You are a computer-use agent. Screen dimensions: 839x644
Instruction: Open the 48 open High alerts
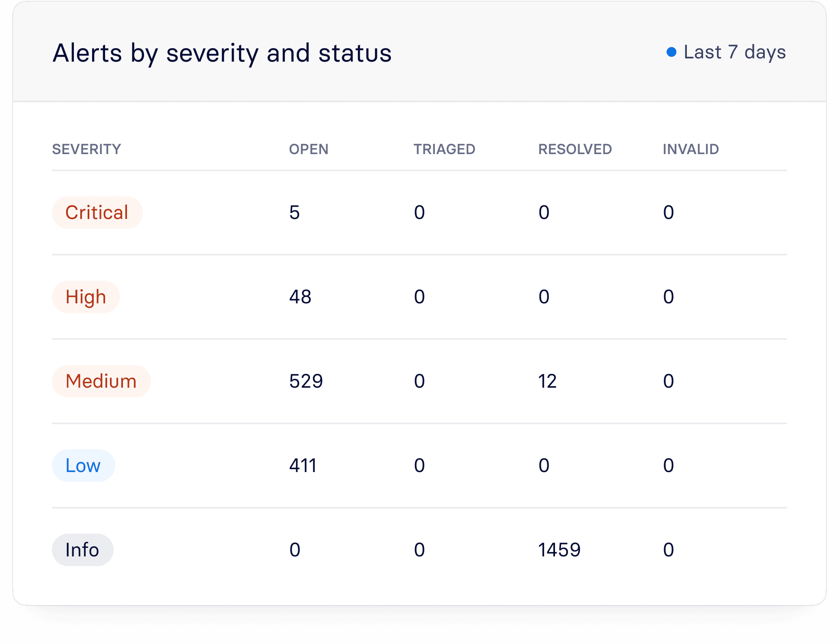pos(300,297)
